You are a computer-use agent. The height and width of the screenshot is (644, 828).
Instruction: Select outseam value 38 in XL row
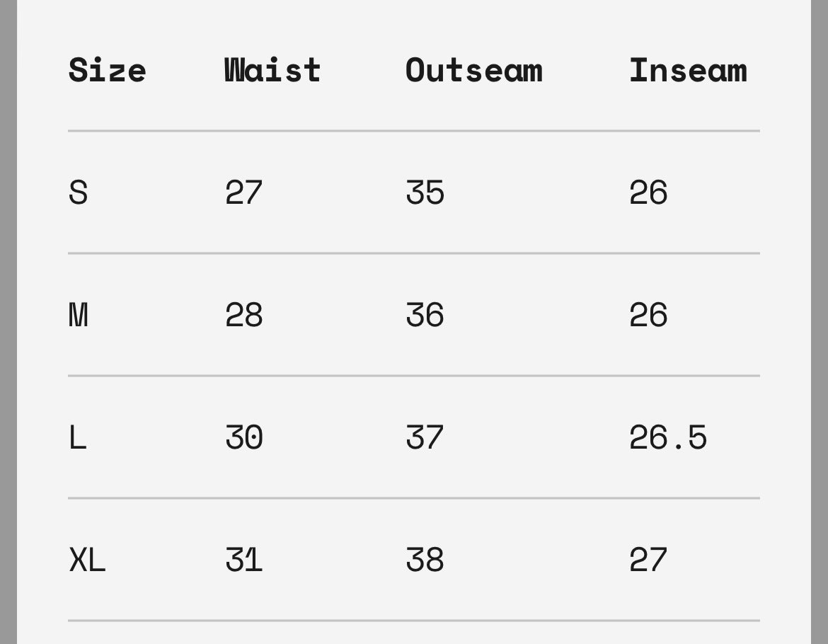point(425,560)
